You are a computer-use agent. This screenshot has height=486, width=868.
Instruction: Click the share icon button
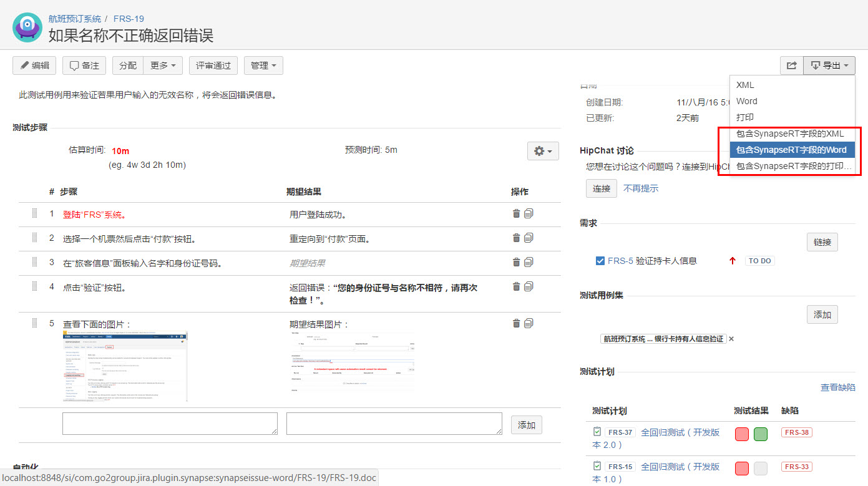click(x=791, y=66)
